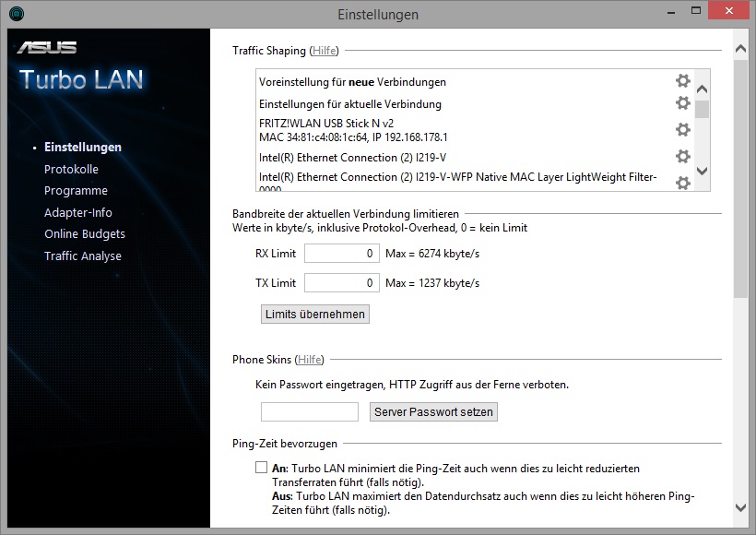Click Server Passwort setzen button
Image resolution: width=756 pixels, height=535 pixels.
coord(433,412)
